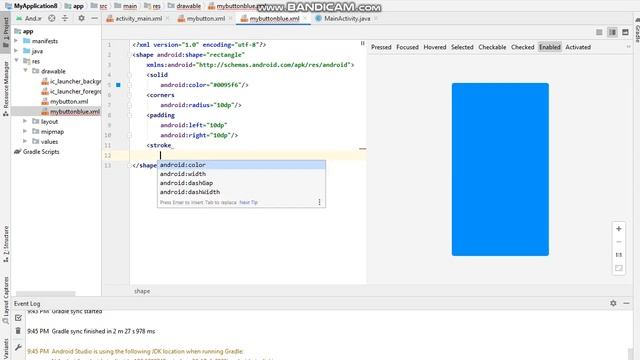Collapse the drawable folder
Screen dimensions: 640x360
pos(25,71)
